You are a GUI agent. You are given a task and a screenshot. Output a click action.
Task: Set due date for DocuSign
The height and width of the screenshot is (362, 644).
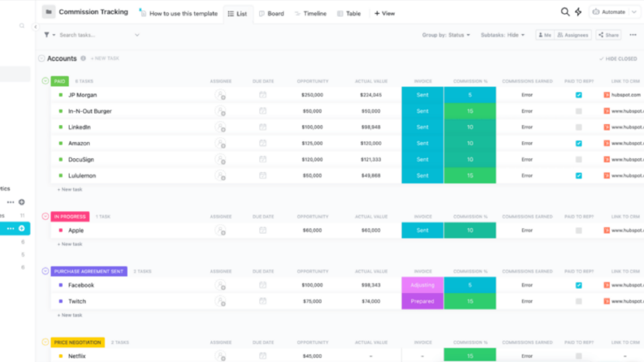[263, 159]
